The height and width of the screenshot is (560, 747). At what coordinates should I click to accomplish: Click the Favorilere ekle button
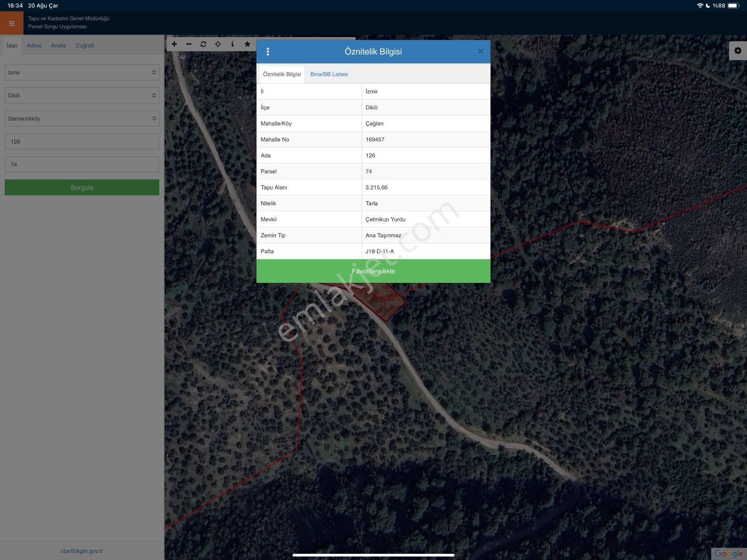tap(373, 271)
